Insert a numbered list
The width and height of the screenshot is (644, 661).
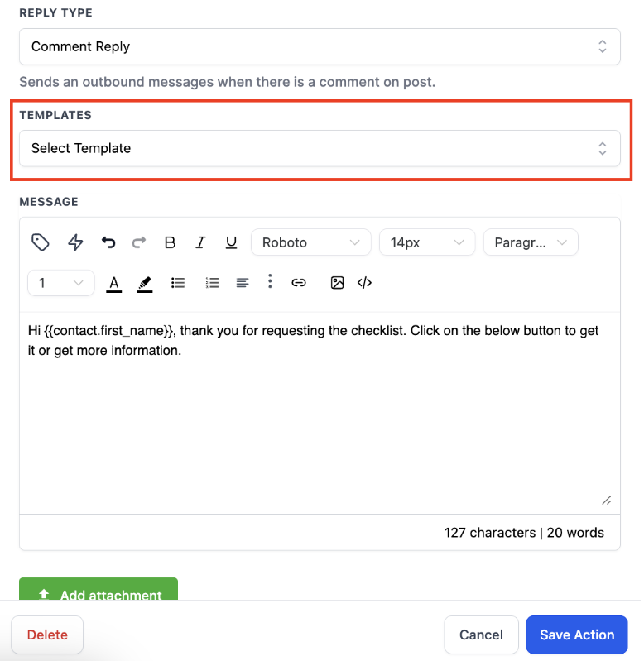(212, 283)
